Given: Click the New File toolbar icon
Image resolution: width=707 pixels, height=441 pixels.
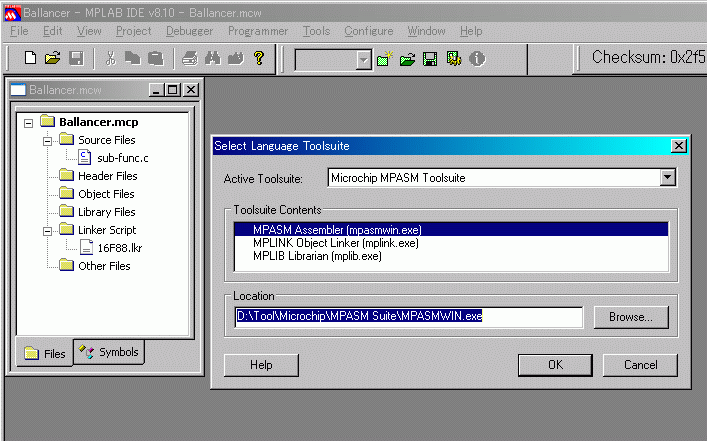Looking at the screenshot, I should point(30,58).
